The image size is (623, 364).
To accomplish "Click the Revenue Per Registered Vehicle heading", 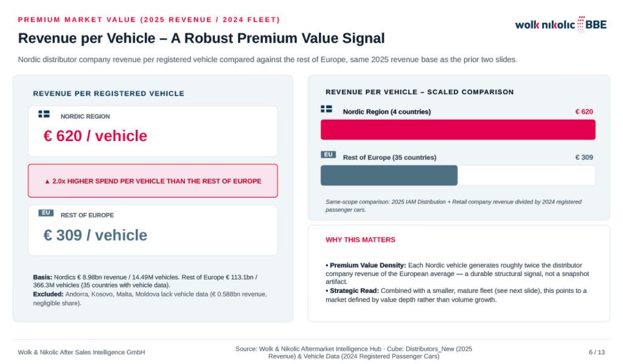I will [x=108, y=94].
